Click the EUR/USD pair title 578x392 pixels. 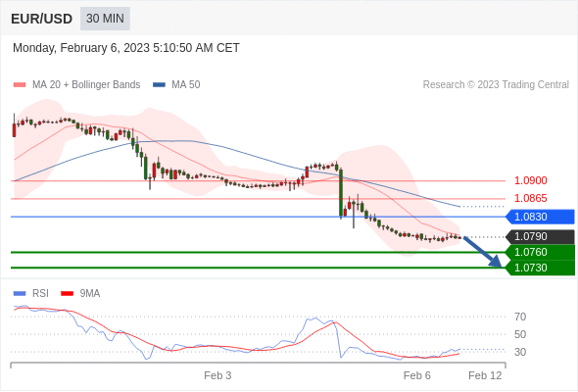click(x=42, y=19)
